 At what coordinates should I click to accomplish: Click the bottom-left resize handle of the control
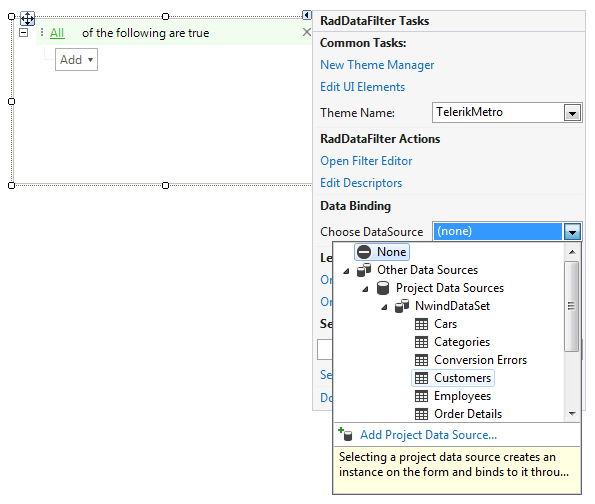[11, 185]
